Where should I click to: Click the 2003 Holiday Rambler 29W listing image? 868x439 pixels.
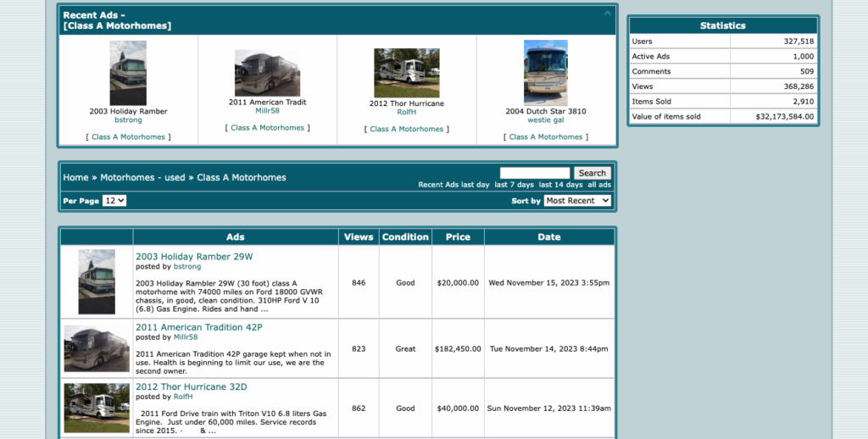point(97,282)
